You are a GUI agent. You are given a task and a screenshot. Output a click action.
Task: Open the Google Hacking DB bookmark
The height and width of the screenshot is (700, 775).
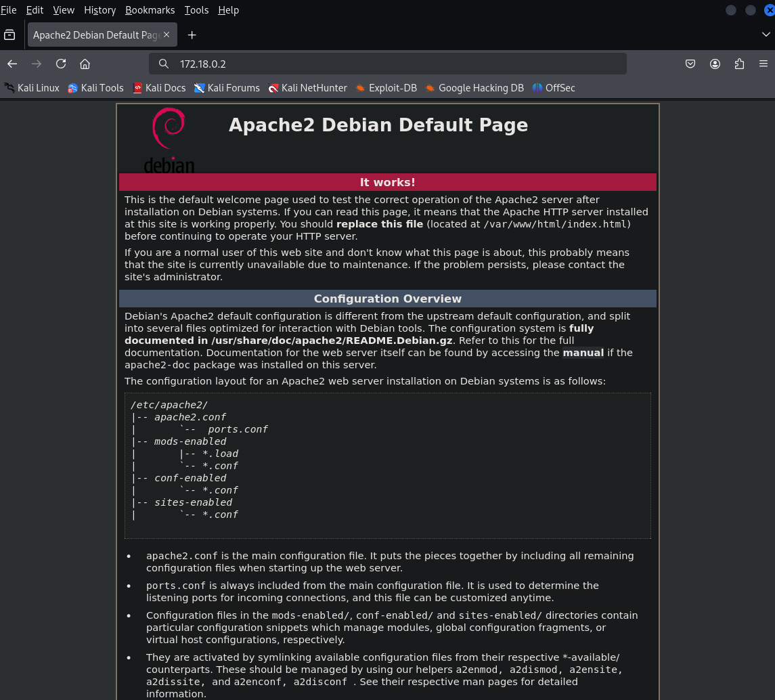click(474, 88)
